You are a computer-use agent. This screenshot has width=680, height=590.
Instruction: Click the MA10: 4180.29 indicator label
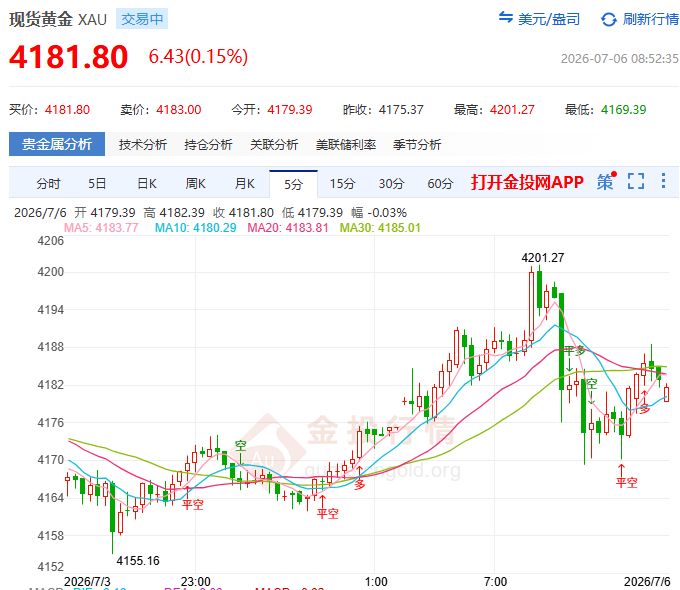click(x=196, y=228)
